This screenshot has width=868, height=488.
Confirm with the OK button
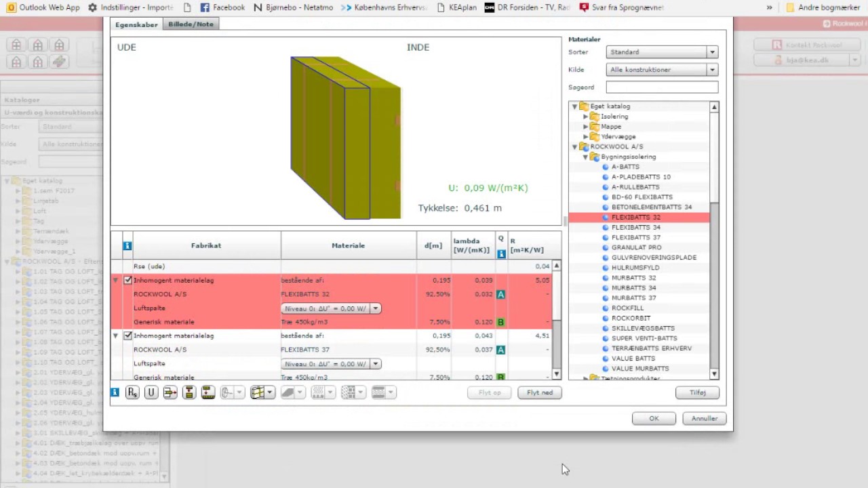click(654, 418)
